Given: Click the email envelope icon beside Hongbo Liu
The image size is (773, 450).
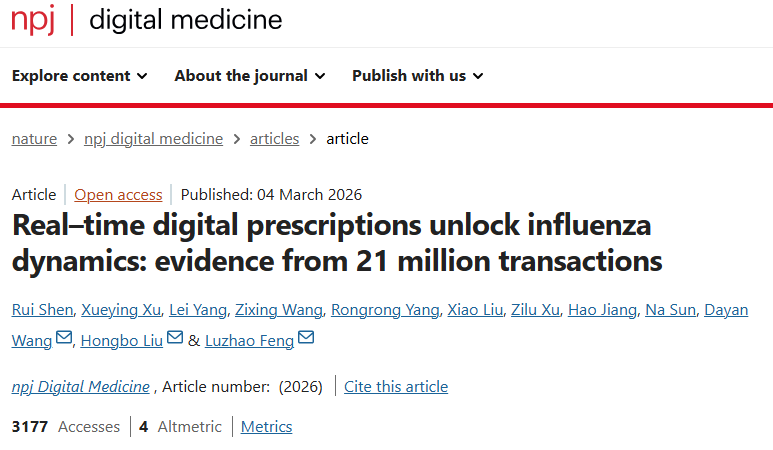Looking at the screenshot, I should [175, 339].
